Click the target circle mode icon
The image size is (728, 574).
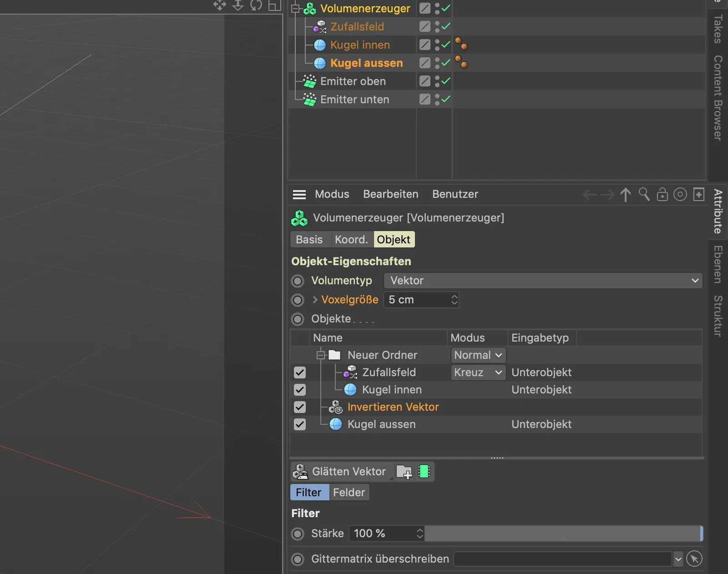tap(680, 195)
